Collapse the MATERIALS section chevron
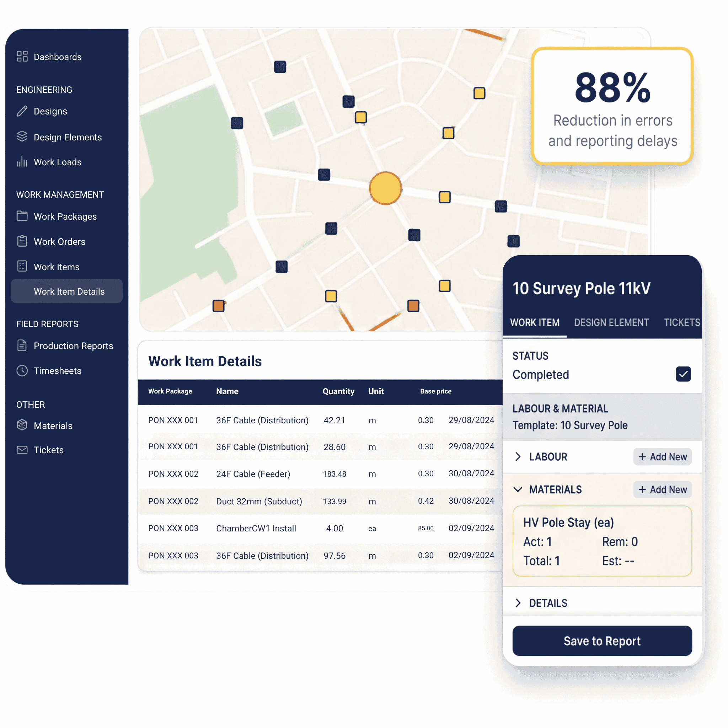The width and height of the screenshot is (728, 728). [518, 489]
